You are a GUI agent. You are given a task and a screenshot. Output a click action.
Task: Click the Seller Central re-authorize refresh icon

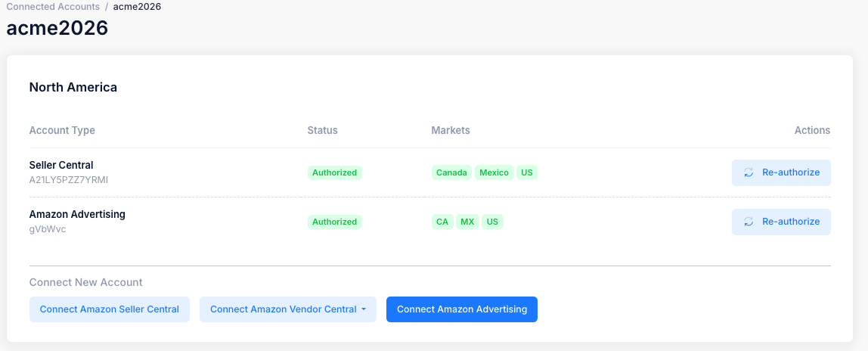[x=749, y=172]
